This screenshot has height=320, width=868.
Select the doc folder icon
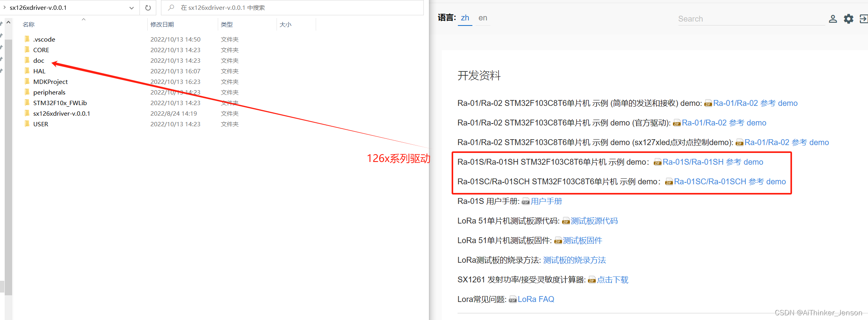pos(27,60)
